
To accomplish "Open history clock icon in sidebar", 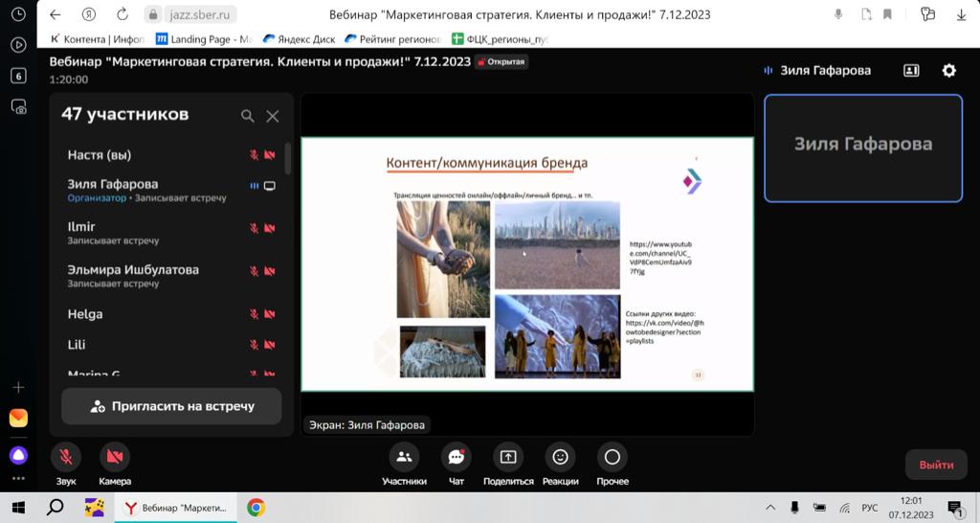I will pyautogui.click(x=19, y=14).
